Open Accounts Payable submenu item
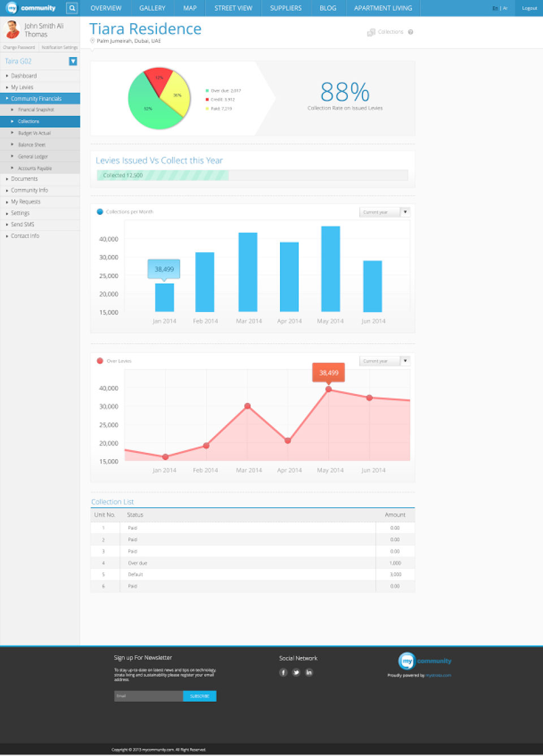 [40, 168]
